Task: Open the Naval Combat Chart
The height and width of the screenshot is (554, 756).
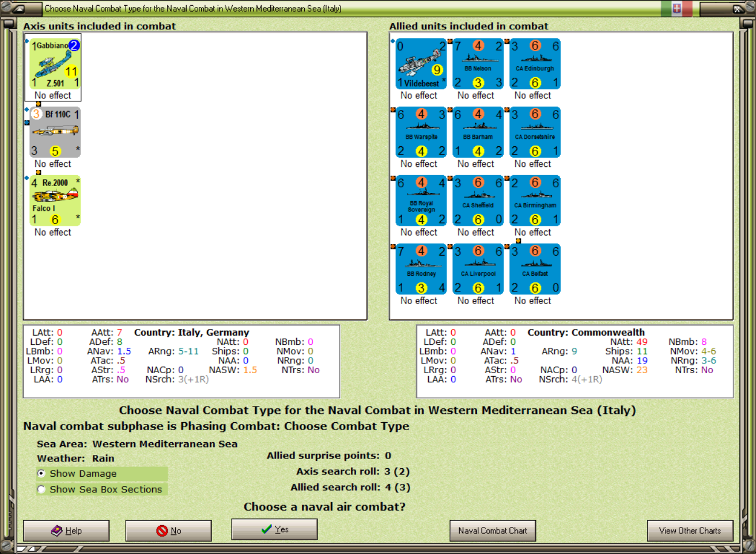Action: [x=493, y=530]
